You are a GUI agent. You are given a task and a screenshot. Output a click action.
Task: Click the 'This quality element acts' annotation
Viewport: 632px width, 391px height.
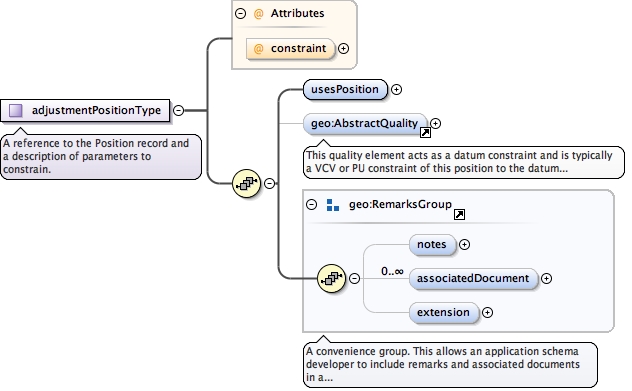pos(464,162)
